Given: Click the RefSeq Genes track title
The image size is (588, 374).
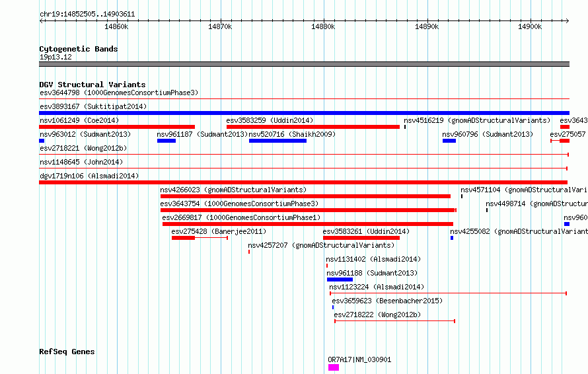Looking at the screenshot, I should coord(67,352).
